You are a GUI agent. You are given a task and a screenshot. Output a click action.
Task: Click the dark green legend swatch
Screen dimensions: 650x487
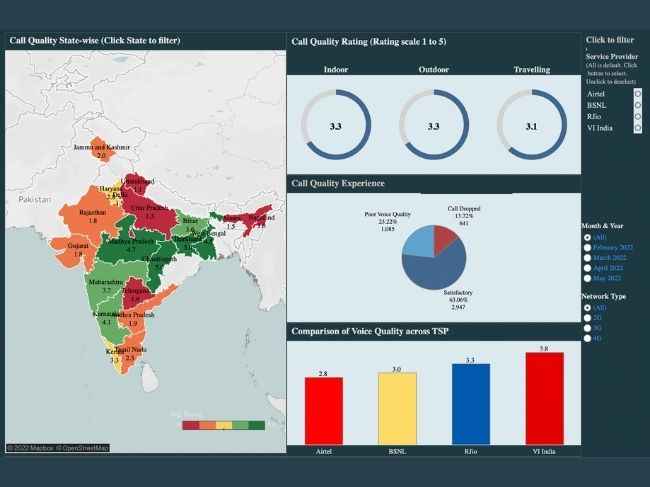(x=257, y=425)
